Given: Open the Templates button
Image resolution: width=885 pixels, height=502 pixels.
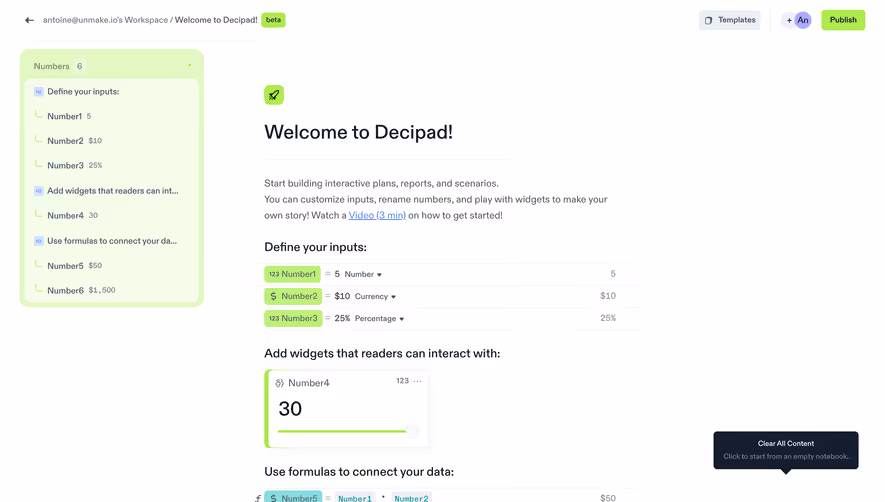Looking at the screenshot, I should 729,20.
